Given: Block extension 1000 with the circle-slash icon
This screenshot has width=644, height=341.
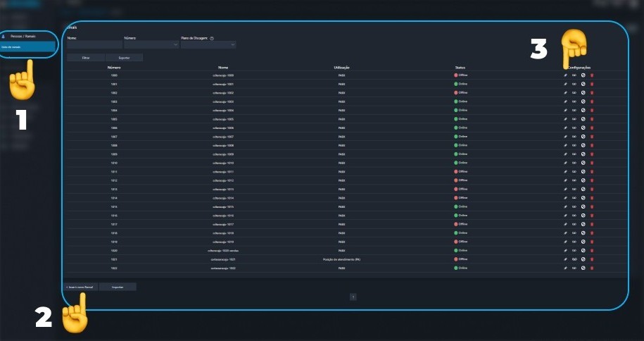Looking at the screenshot, I should click(583, 75).
